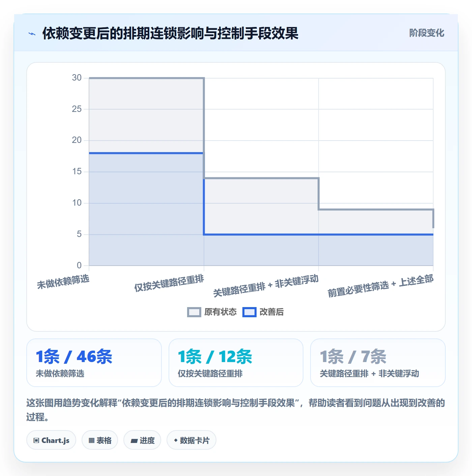
Task: Click the y-axis value 30
Action: tap(77, 78)
